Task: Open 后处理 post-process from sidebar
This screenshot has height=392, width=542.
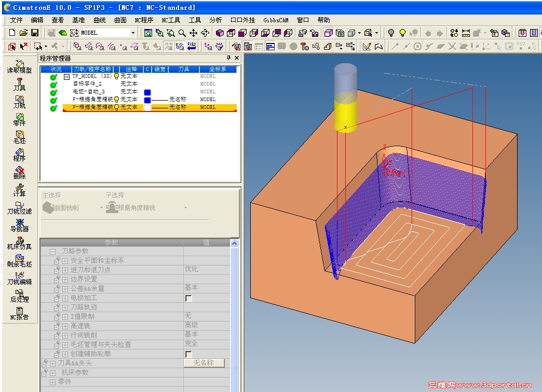Action: coord(19,296)
